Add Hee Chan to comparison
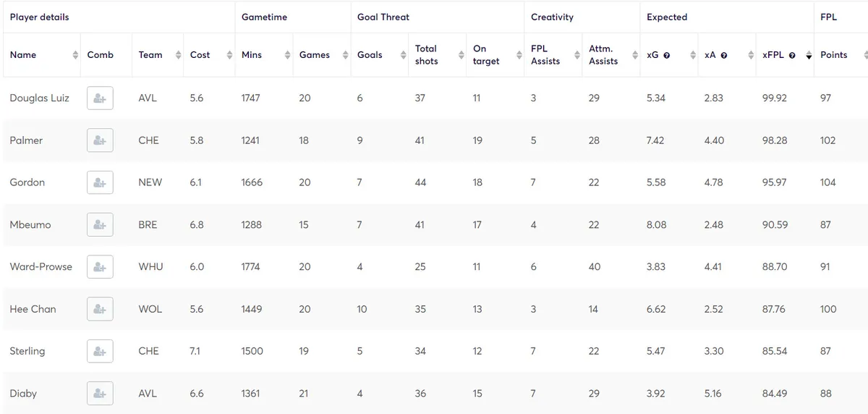 [x=100, y=309]
